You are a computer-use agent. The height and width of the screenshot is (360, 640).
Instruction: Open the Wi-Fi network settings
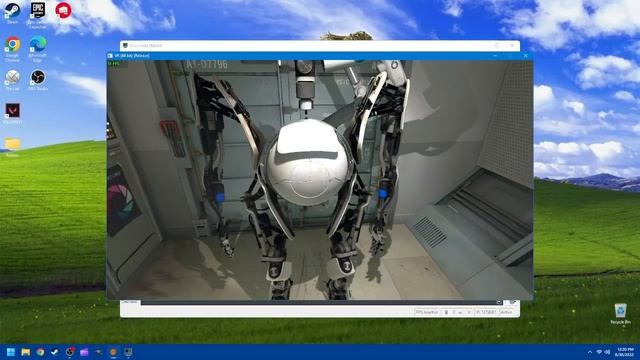tap(599, 352)
